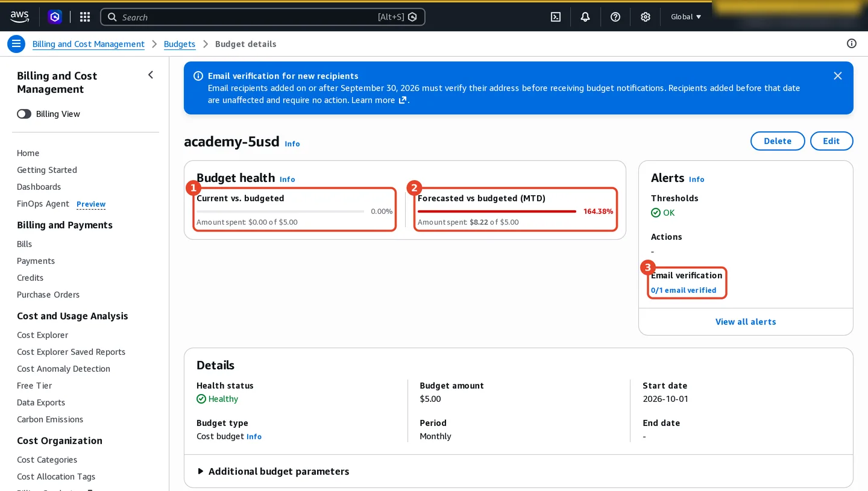Go to Billing and Cost Management breadcrumb
Viewport: 868px width, 491px height.
[x=89, y=44]
